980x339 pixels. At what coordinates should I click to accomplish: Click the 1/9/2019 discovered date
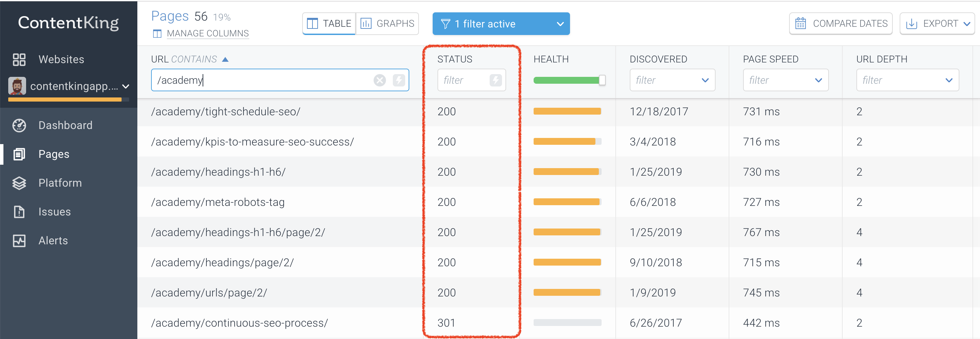pos(652,293)
